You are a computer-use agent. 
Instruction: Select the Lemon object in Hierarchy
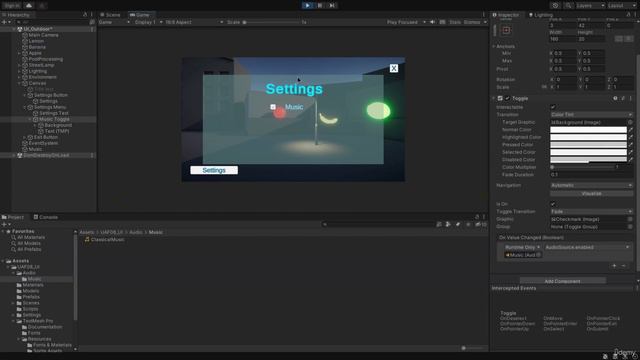36,41
